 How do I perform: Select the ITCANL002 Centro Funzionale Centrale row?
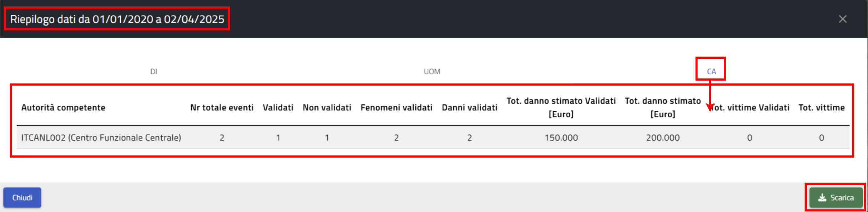[x=101, y=138]
